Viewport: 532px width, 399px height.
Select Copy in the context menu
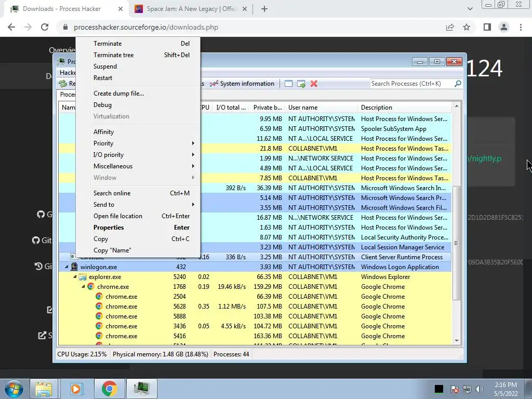[138, 239]
